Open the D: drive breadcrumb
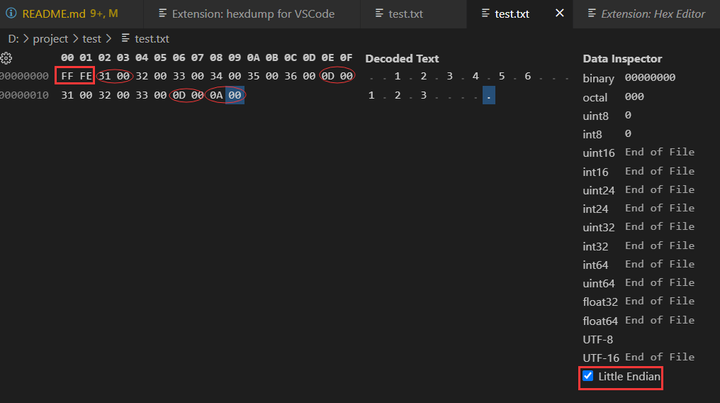 pyautogui.click(x=13, y=38)
